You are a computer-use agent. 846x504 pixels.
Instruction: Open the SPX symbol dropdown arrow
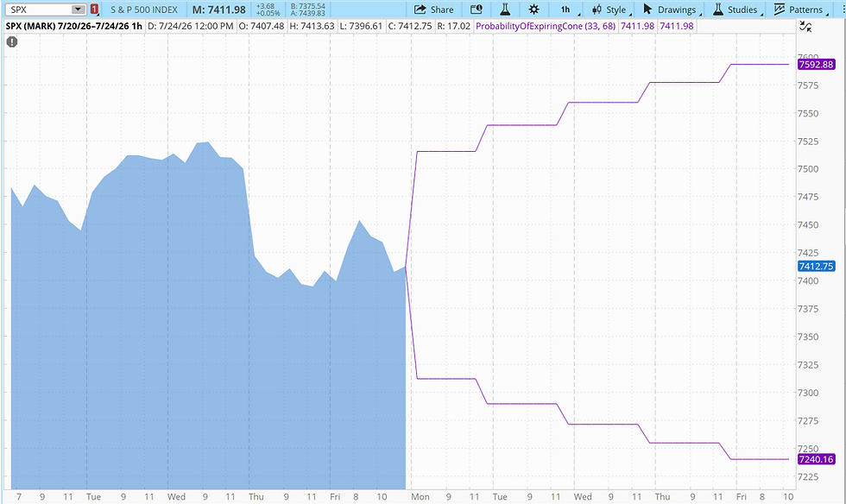click(x=79, y=9)
